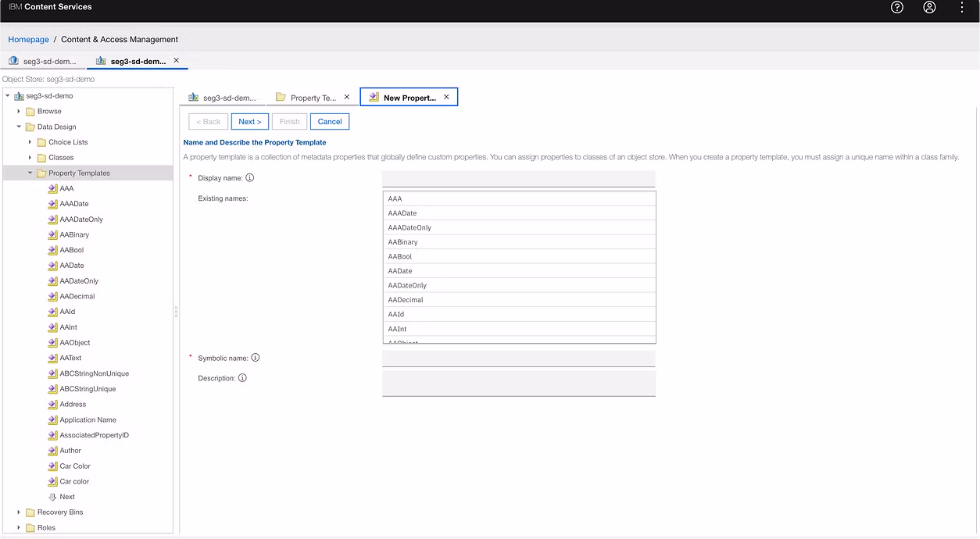Image resolution: width=980 pixels, height=539 pixels.
Task: Close the Property Te... tab
Action: 347,97
